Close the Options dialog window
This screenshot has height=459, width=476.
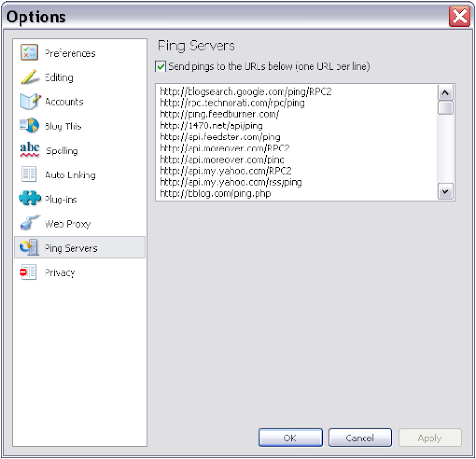point(459,17)
